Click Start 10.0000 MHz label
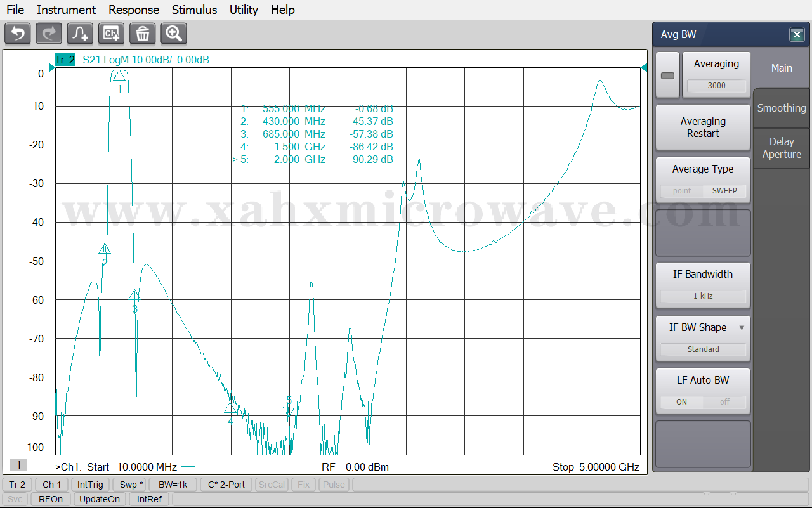The image size is (812, 508). coord(131,467)
